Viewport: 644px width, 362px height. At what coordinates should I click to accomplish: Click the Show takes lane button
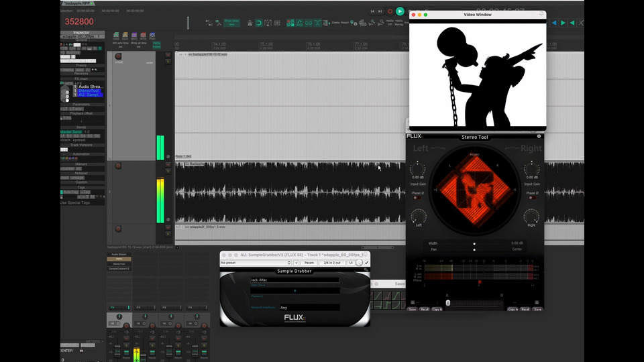[231, 23]
